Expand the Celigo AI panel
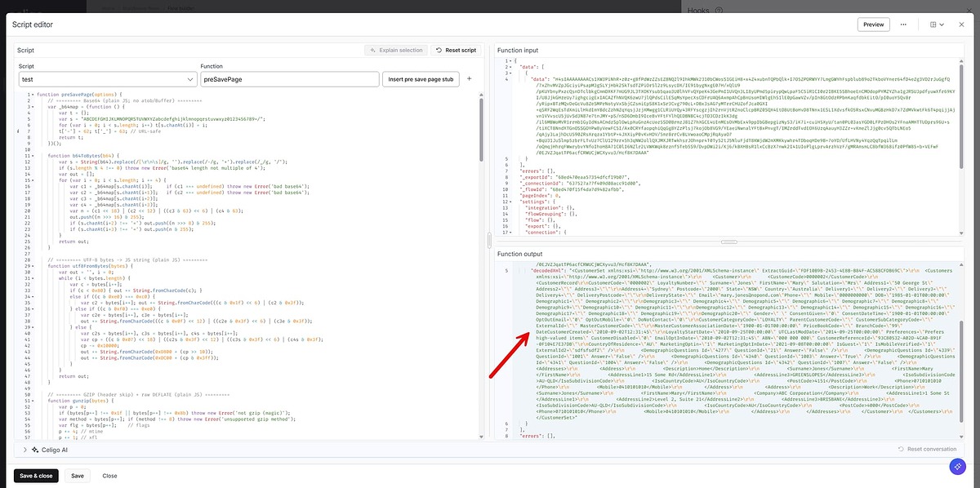This screenshot has width=980, height=488. pyautogui.click(x=25, y=450)
